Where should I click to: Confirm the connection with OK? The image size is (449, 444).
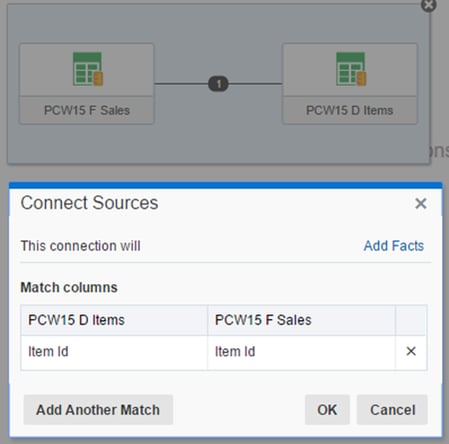(327, 410)
